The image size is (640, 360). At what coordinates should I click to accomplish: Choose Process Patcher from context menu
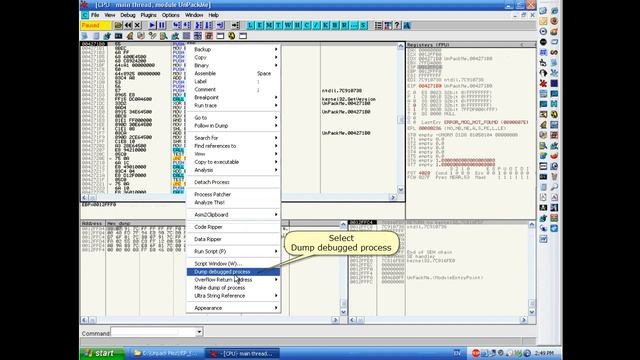233,195
